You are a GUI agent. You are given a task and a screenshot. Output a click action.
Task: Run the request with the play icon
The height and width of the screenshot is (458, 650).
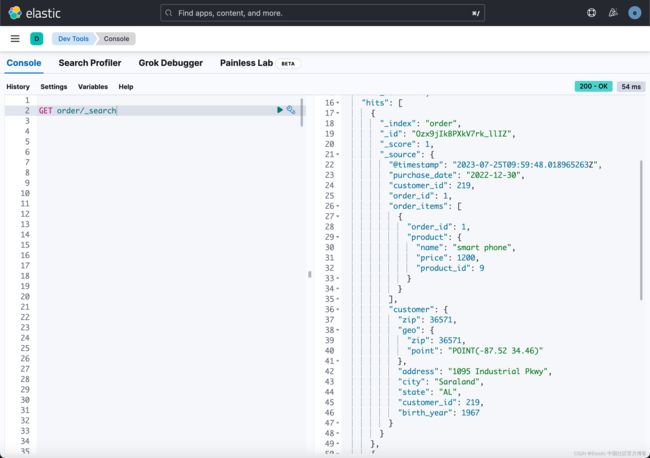(x=280, y=110)
